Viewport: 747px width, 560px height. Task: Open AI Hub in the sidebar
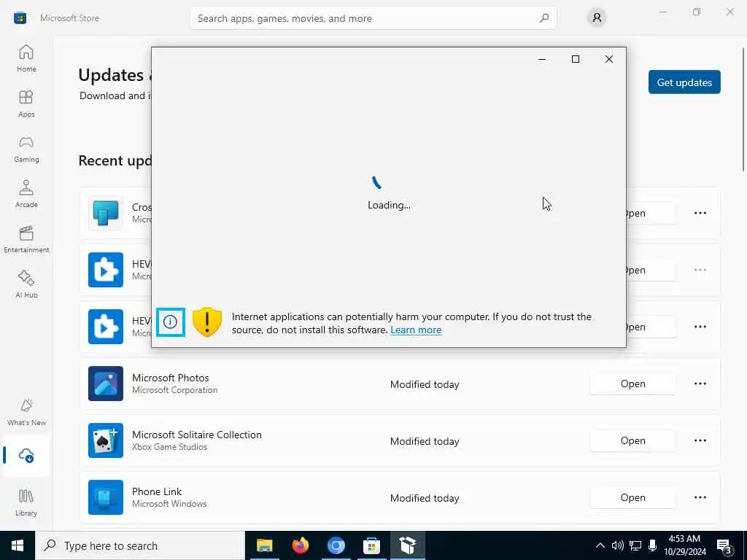[26, 284]
